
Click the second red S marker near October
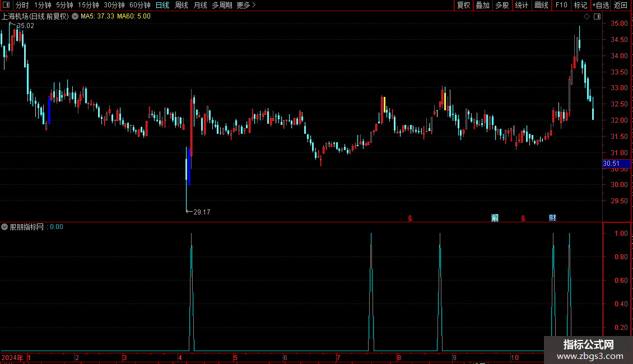(523, 218)
